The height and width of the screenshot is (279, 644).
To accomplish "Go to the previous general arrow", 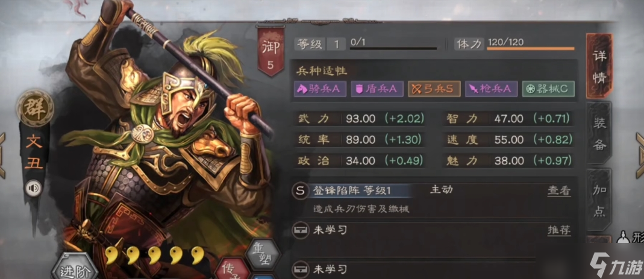I will pos(2,154).
